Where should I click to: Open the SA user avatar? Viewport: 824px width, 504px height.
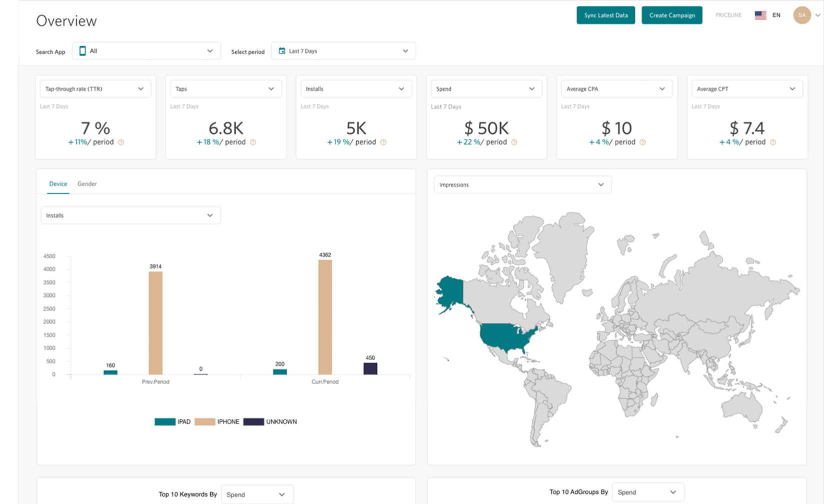click(x=802, y=15)
